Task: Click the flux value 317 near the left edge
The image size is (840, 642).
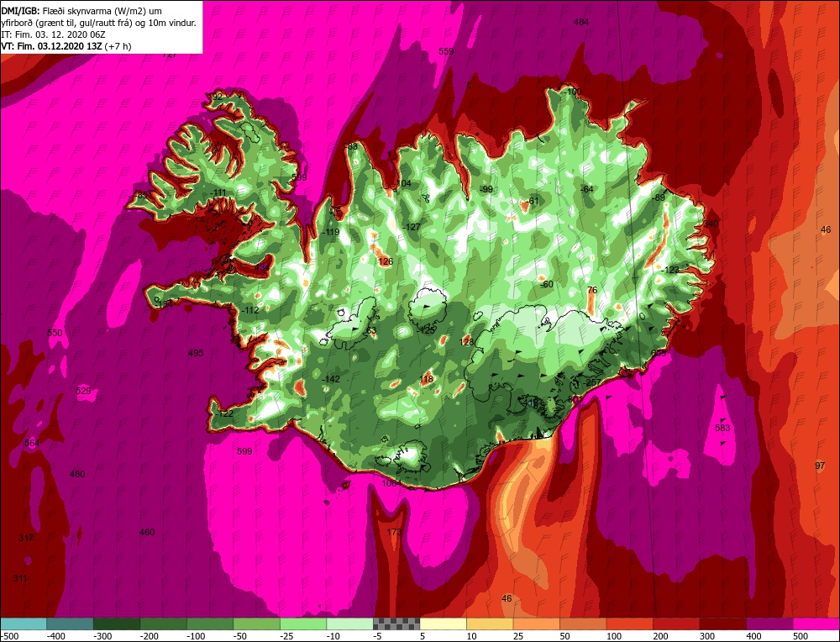Action: click(x=26, y=538)
